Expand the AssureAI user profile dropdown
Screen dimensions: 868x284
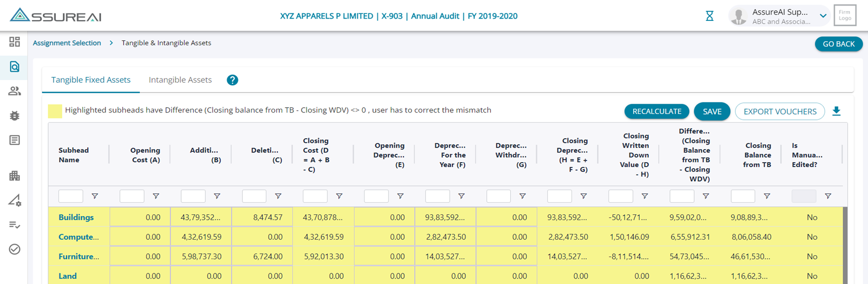point(823,16)
